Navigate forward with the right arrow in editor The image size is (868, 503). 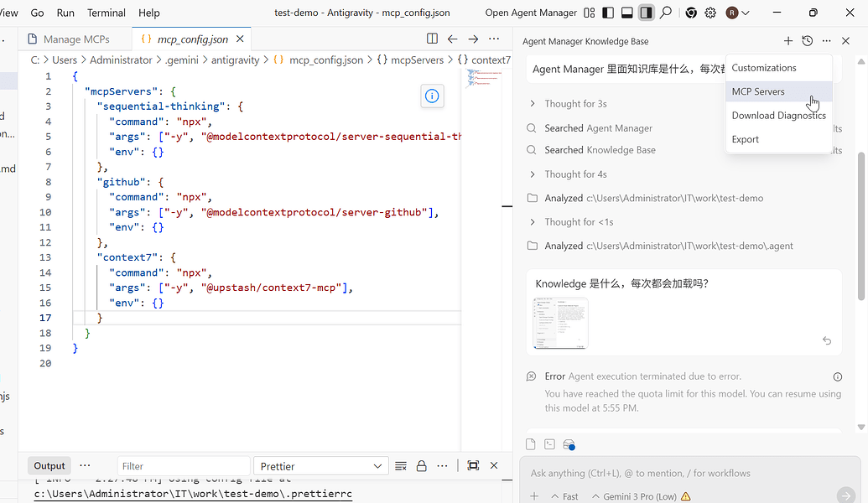tap(473, 39)
